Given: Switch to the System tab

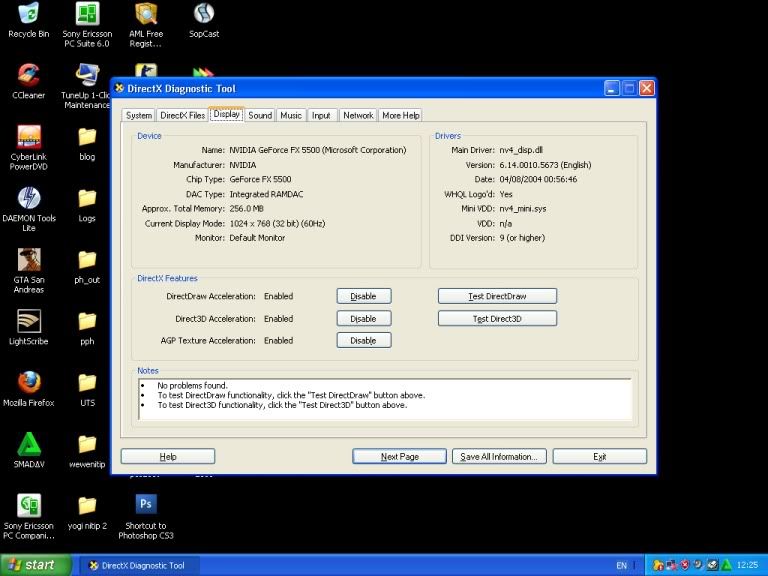Looking at the screenshot, I should pos(139,116).
